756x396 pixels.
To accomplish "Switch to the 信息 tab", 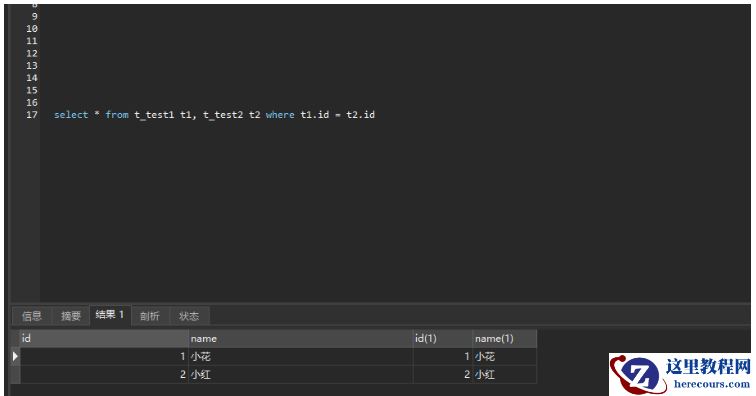I will (32, 316).
